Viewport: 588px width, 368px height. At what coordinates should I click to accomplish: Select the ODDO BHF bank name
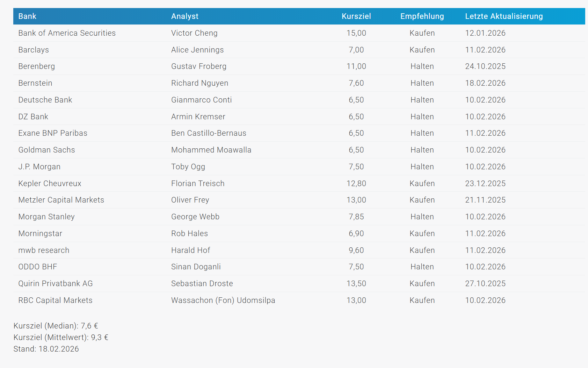[x=38, y=267]
